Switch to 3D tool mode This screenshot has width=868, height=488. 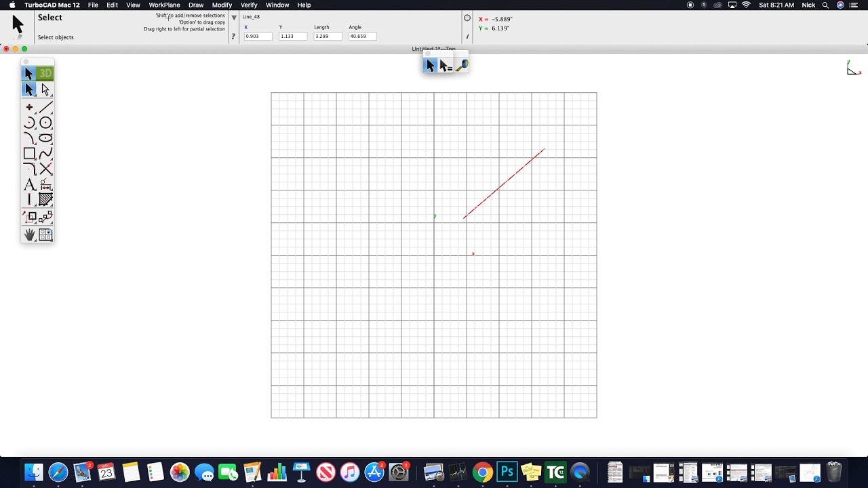pyautogui.click(x=45, y=73)
